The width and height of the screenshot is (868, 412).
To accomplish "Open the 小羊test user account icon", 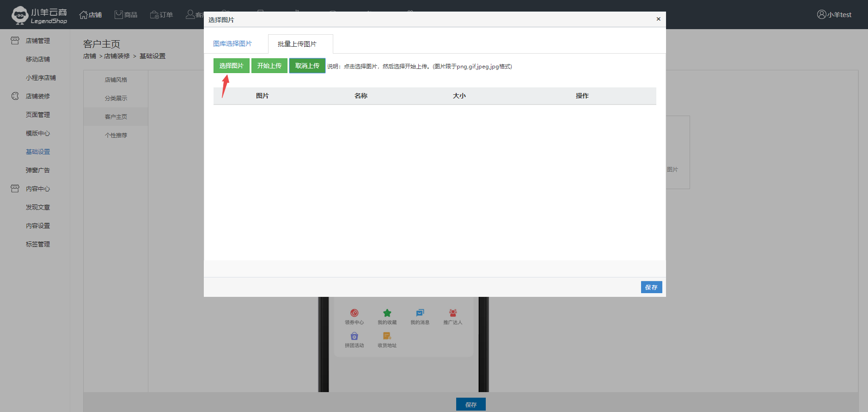I will [x=821, y=14].
